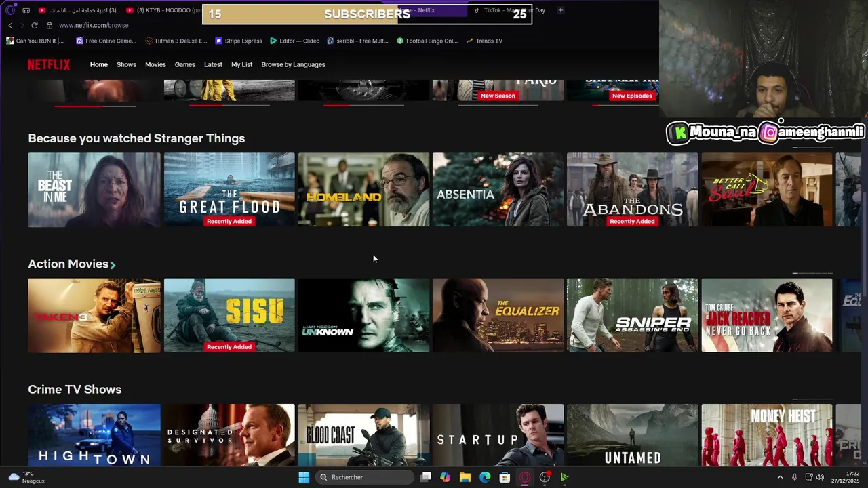Open My List in the Netflix navigation

[241, 64]
